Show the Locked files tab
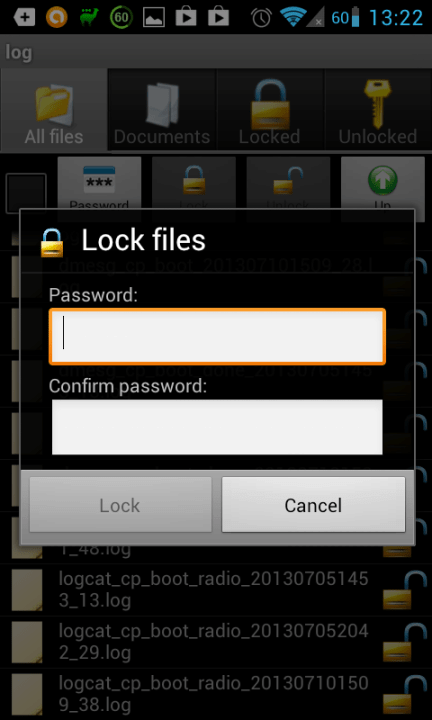 270,110
